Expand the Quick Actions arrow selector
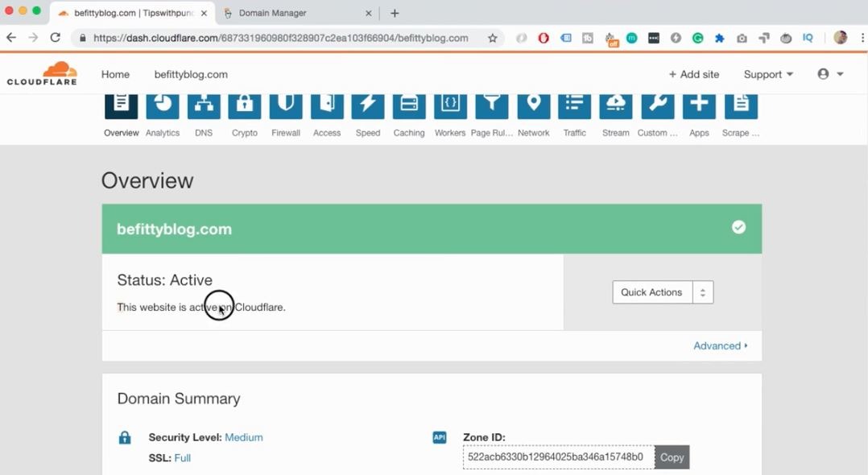Viewport: 868px width, 475px height. pyautogui.click(x=703, y=292)
